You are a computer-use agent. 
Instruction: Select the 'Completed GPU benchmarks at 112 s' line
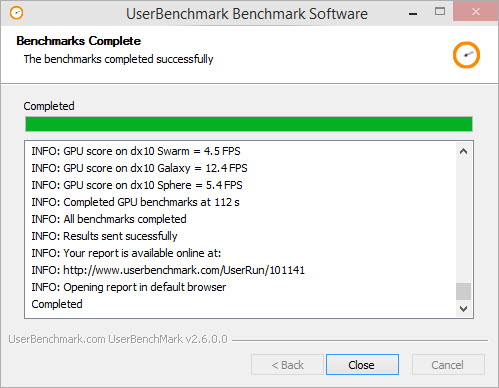135,202
